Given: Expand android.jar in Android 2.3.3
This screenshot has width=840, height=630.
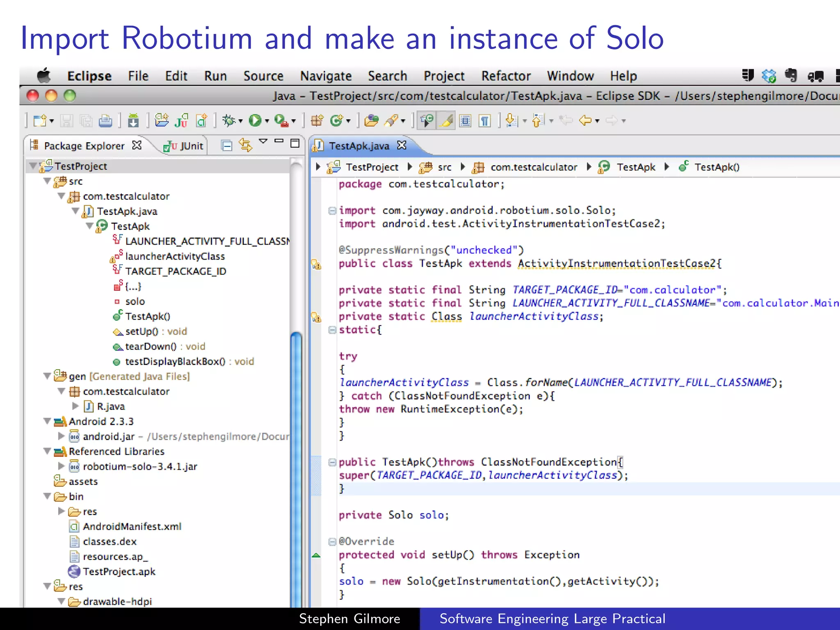Looking at the screenshot, I should 62,436.
